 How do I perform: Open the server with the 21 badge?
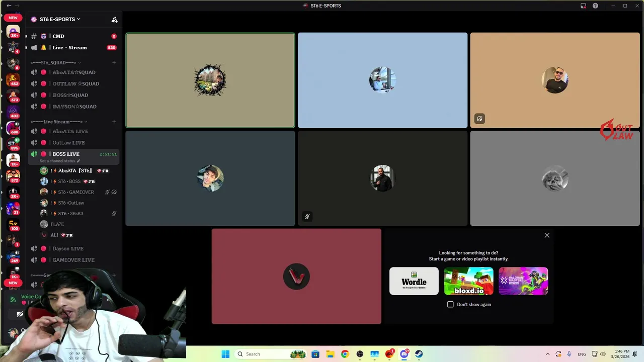tap(13, 208)
